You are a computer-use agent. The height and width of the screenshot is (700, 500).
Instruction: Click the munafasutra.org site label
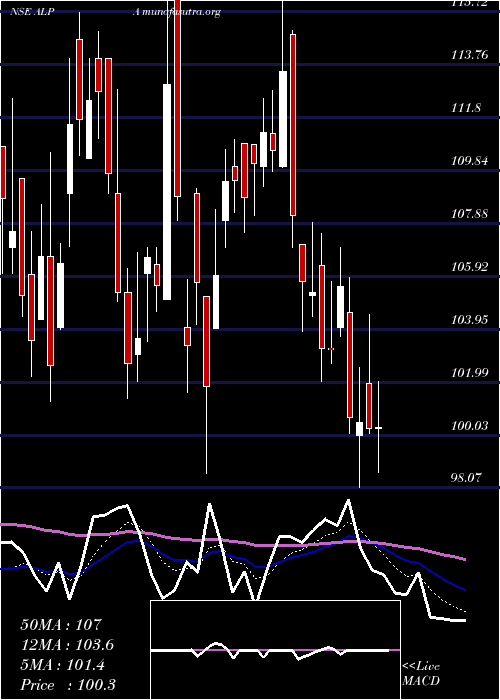pos(181,12)
